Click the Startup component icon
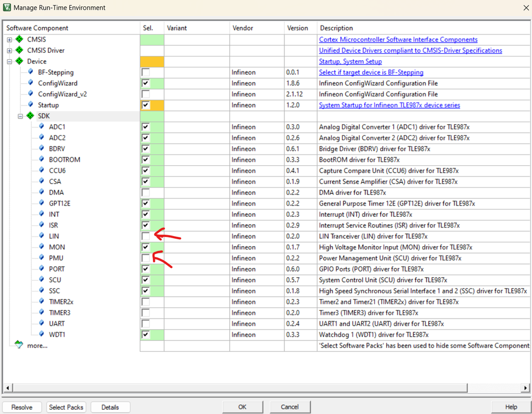 30,105
